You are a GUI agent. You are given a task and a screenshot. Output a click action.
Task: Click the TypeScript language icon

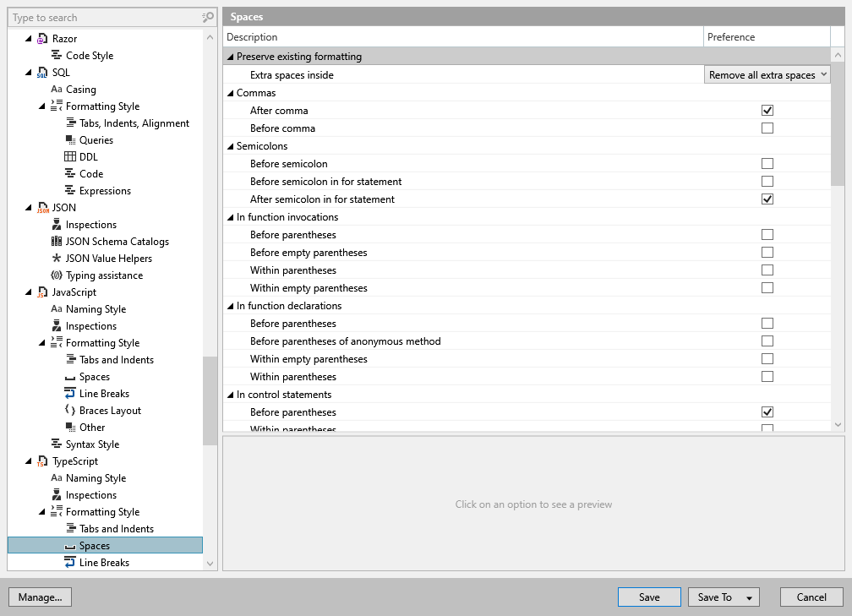coord(42,461)
